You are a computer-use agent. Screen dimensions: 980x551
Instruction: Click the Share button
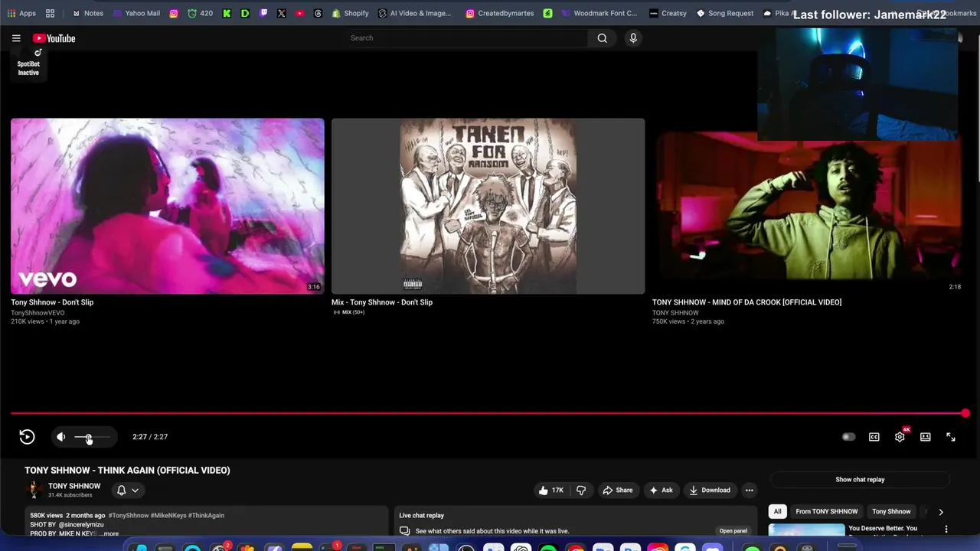(617, 491)
